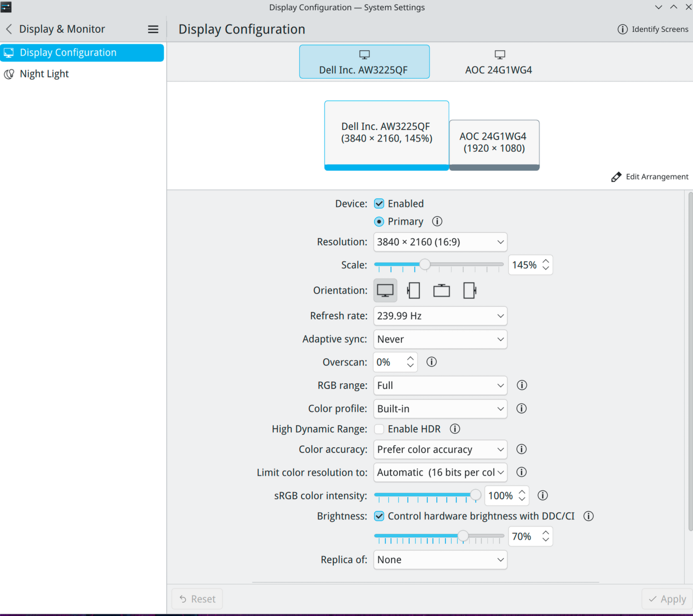
Task: Toggle the Enabled device checkbox
Action: [x=379, y=204]
